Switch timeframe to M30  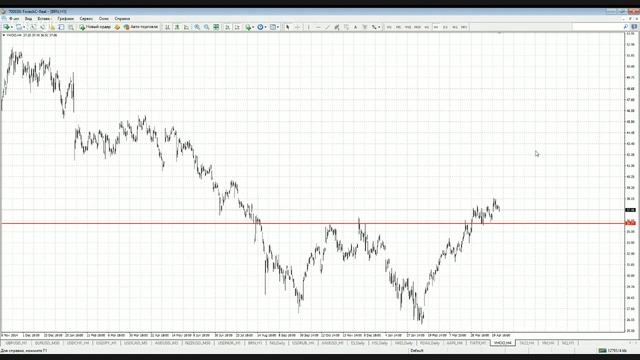417,27
